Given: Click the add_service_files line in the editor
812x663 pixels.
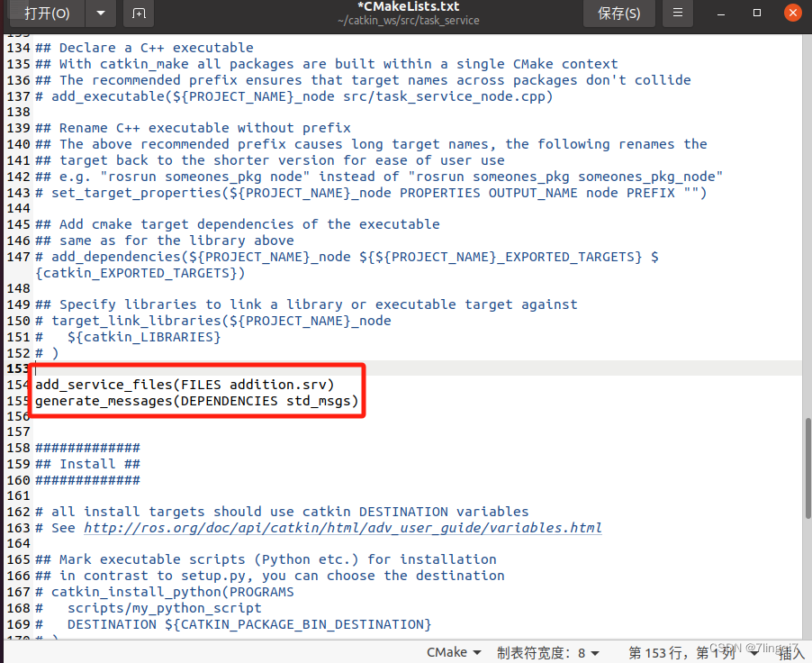Looking at the screenshot, I should [x=180, y=384].
